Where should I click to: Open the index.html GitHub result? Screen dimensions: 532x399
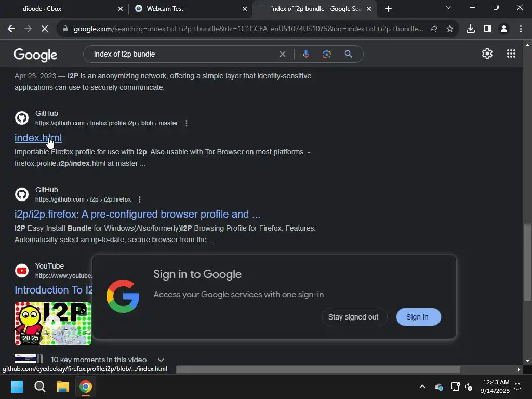coord(38,138)
